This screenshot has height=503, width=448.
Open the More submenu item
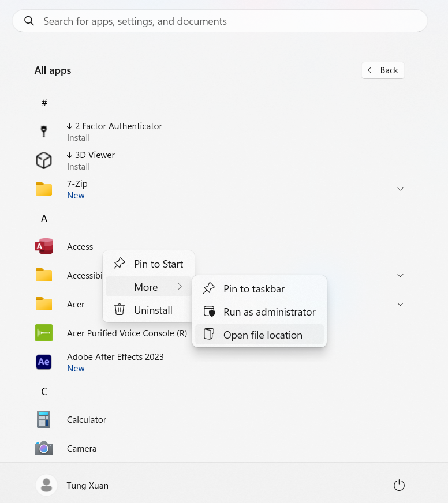click(149, 287)
